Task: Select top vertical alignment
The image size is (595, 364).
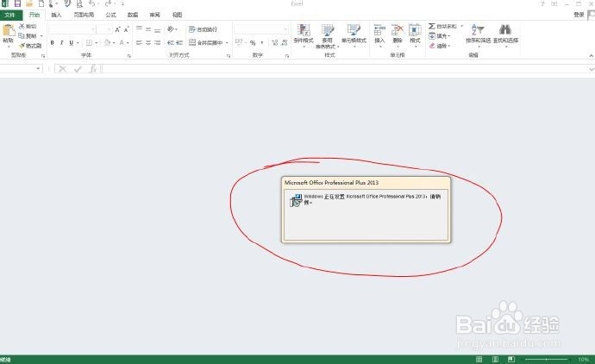Action: 139,28
